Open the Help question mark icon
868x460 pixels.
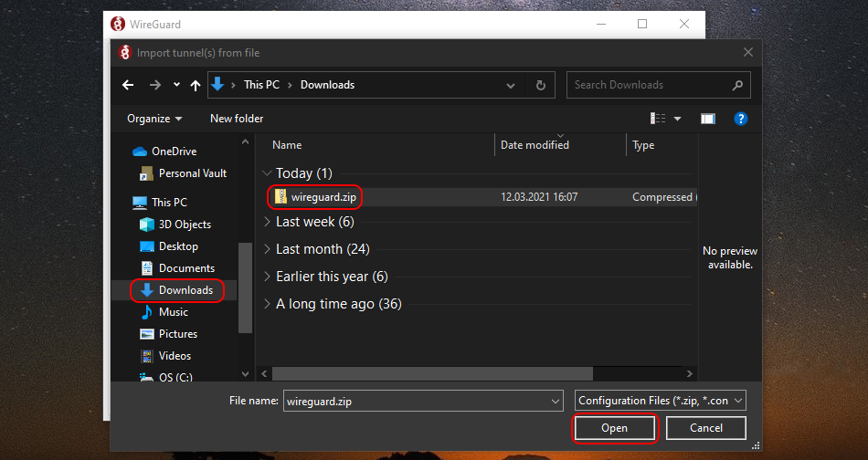click(741, 119)
